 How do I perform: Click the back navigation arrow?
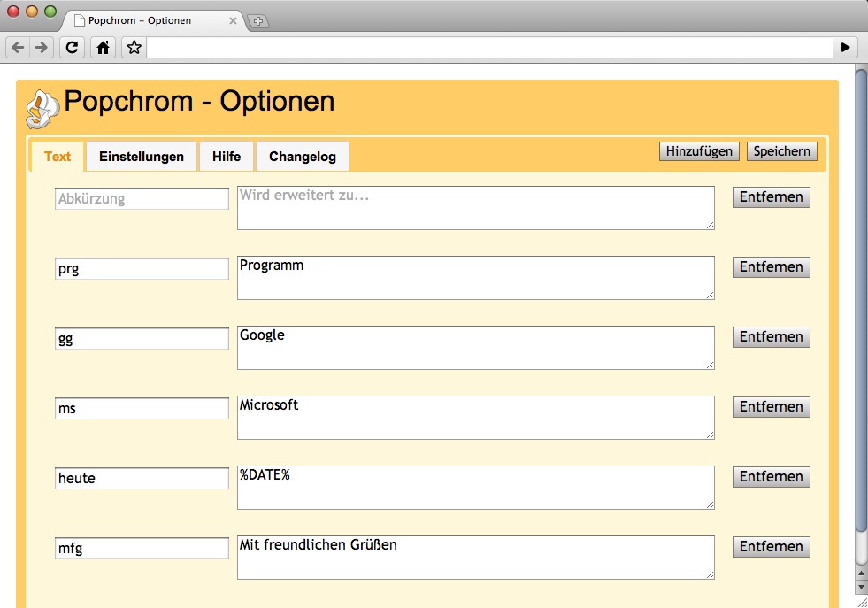(16, 48)
